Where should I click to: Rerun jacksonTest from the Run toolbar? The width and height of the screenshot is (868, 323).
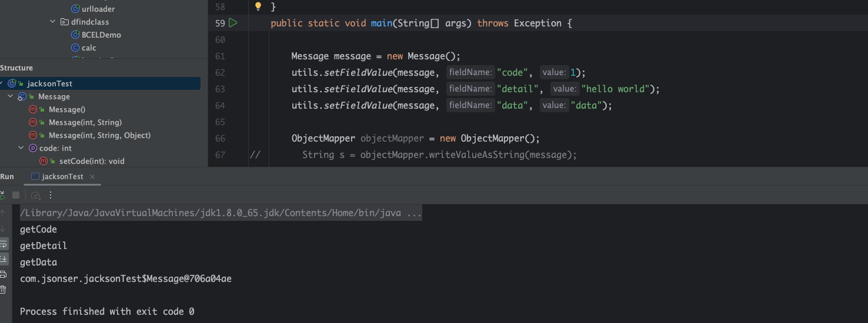[x=2, y=195]
